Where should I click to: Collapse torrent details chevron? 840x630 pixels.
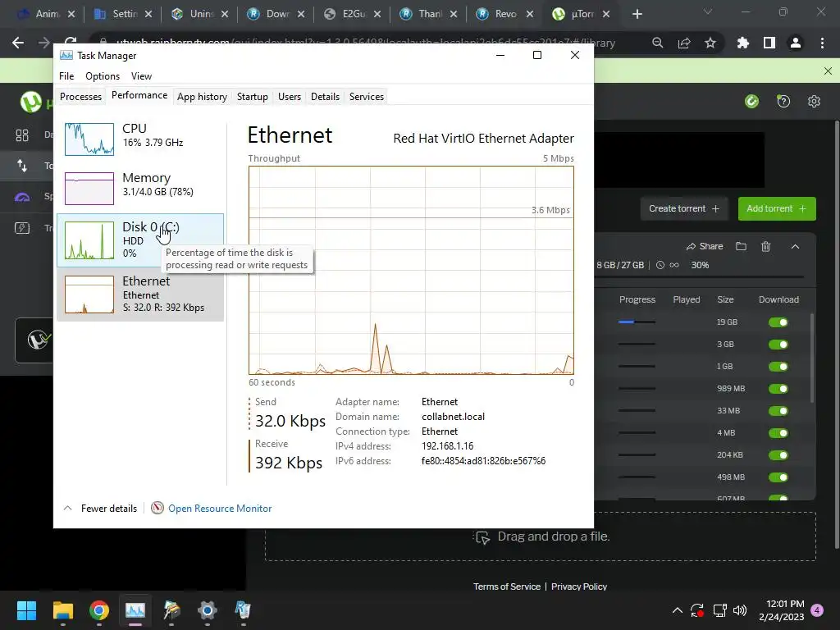pyautogui.click(x=795, y=246)
